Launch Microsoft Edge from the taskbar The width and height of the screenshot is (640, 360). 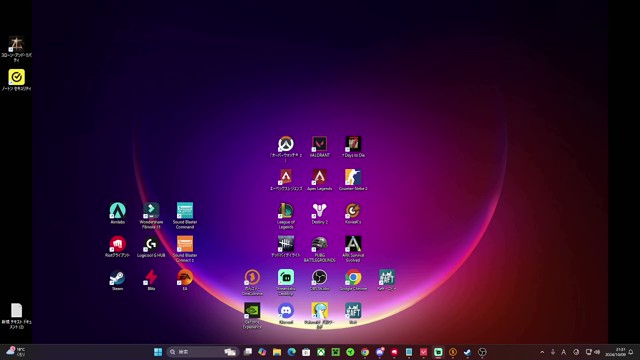point(291,352)
